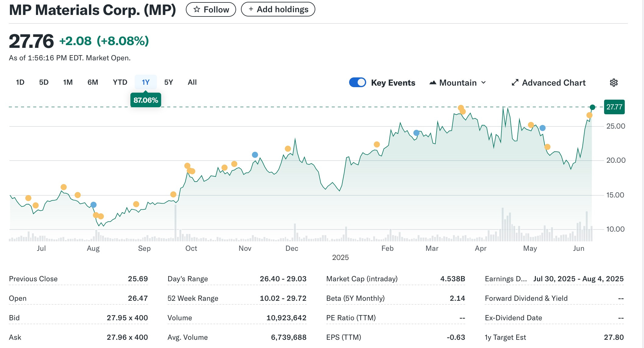Click Market Cap value 4.538B
The height and width of the screenshot is (348, 644).
click(x=453, y=279)
